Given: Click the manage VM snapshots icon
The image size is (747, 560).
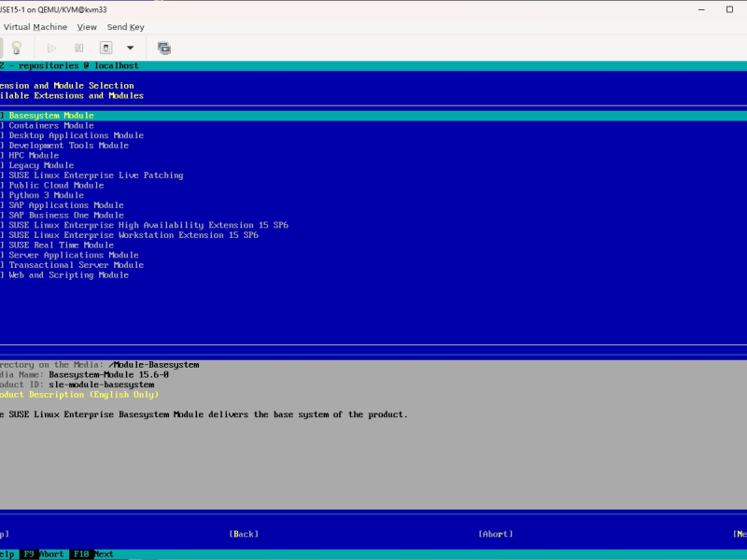Looking at the screenshot, I should 164,48.
